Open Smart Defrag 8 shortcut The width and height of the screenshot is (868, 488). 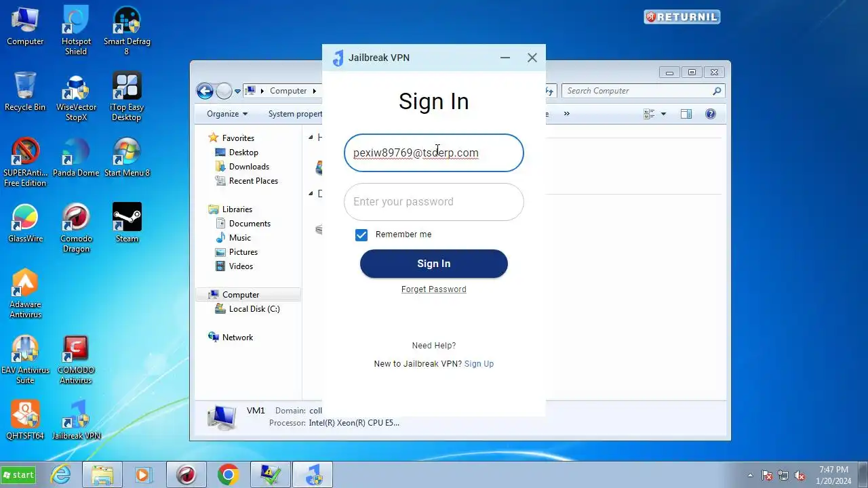click(127, 31)
